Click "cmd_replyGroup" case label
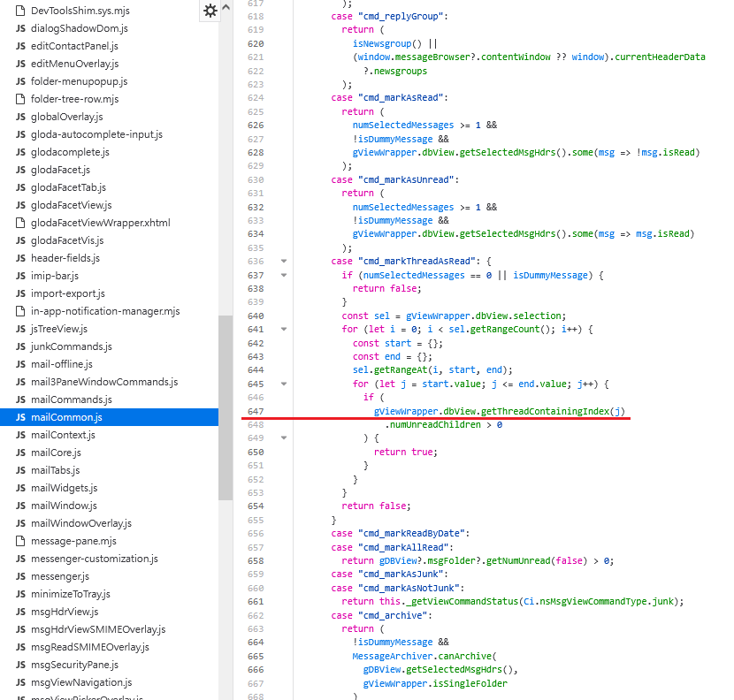This screenshot has width=734, height=700. (x=401, y=17)
